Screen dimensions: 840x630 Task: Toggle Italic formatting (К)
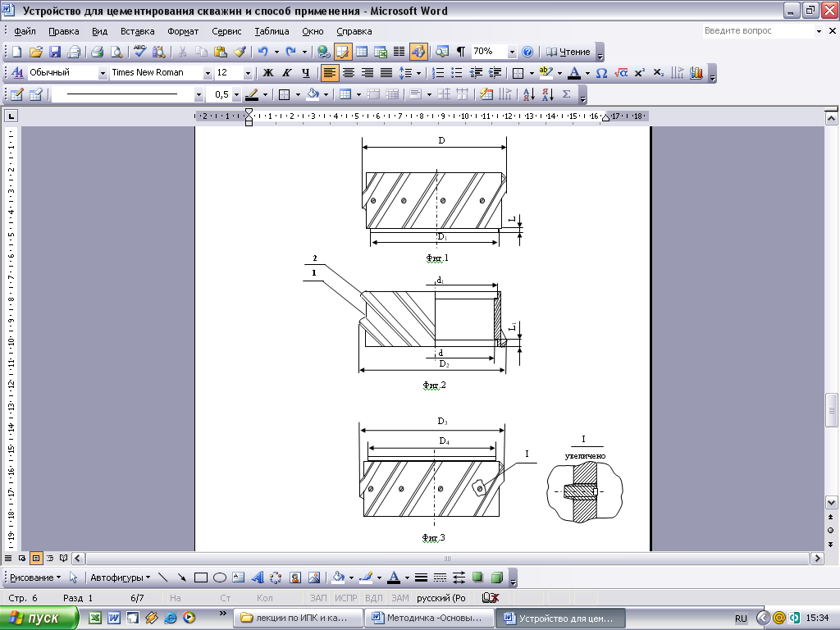click(x=286, y=73)
